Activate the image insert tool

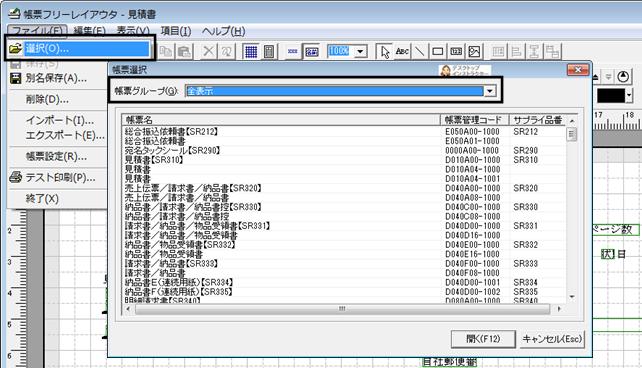click(474, 52)
